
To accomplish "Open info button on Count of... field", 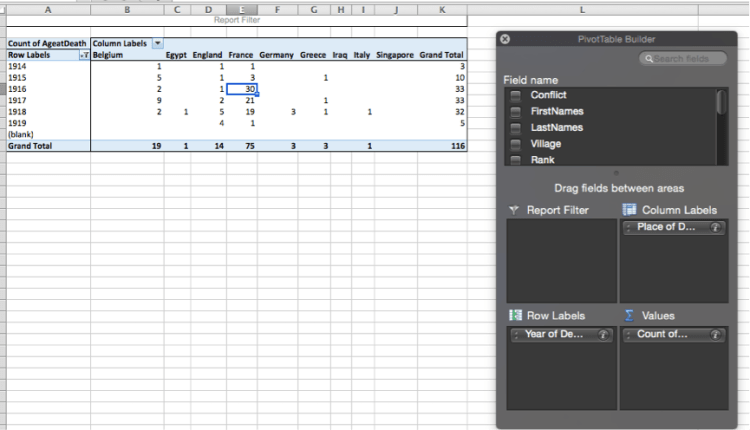I will (716, 334).
